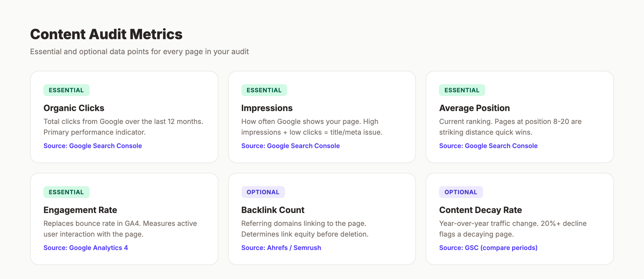
Task: Click the OPTIONAL badge on the Backlink Count card
Action: [263, 192]
